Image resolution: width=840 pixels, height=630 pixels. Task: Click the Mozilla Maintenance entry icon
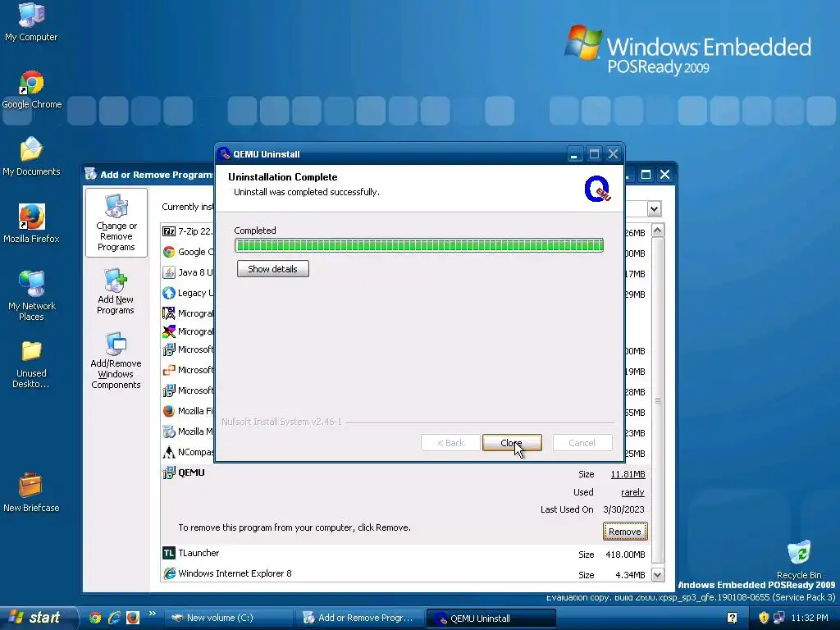(x=169, y=431)
